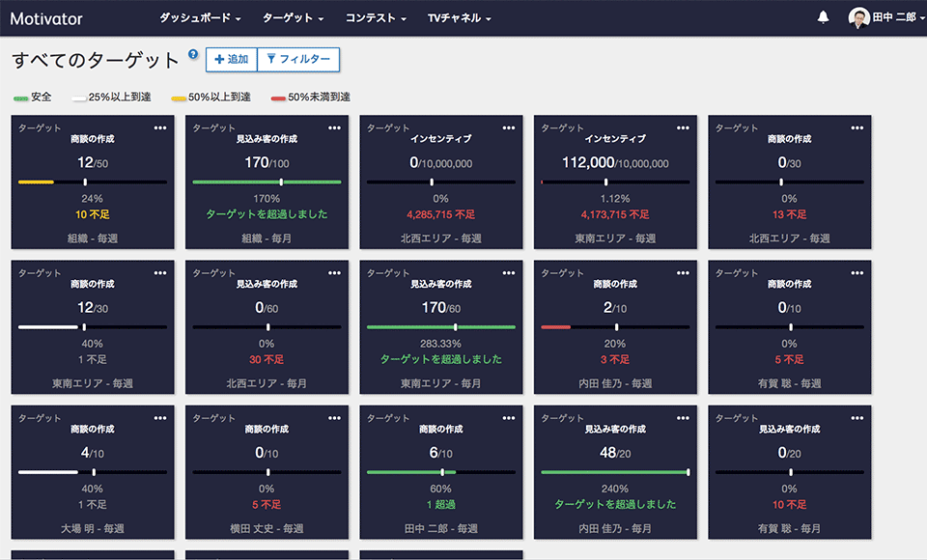Click the red 50%未満到達 legend item
This screenshot has height=560, width=927.
[x=310, y=97]
